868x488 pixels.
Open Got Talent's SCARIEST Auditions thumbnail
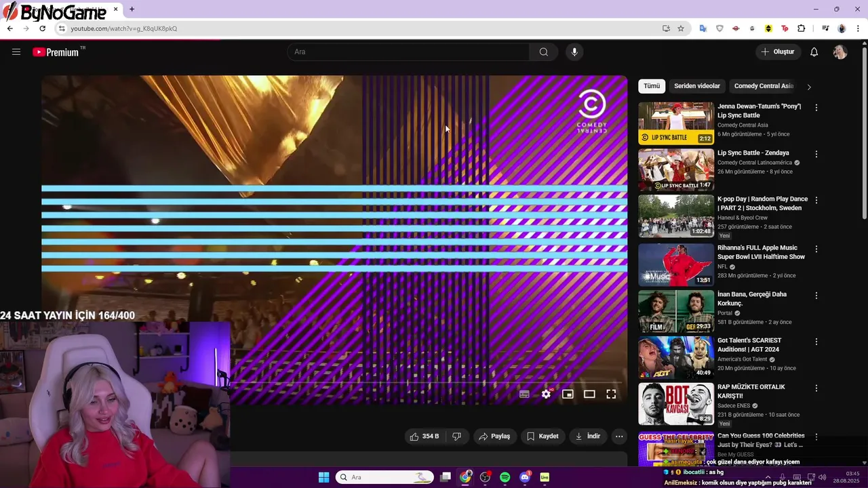676,357
